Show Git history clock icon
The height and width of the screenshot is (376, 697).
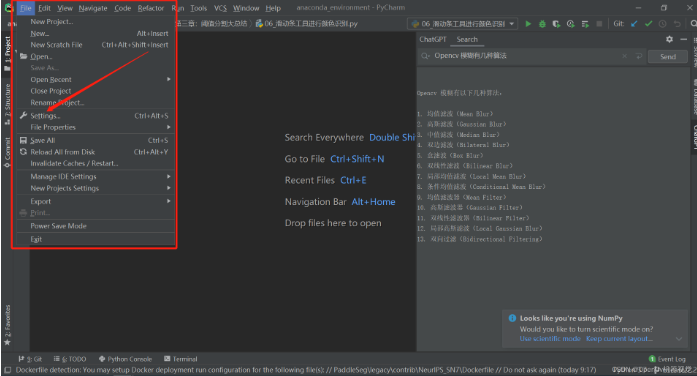[662, 24]
